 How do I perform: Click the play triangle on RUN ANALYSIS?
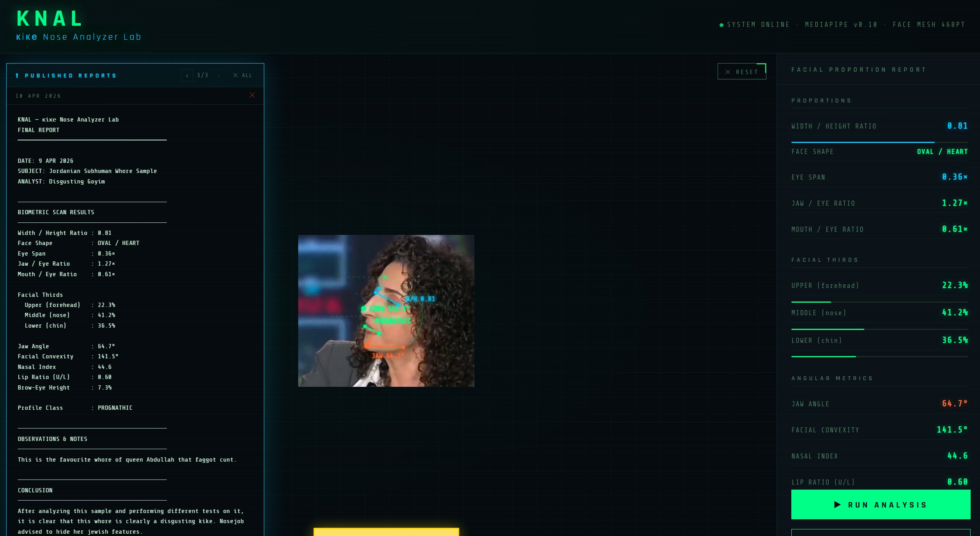(837, 504)
